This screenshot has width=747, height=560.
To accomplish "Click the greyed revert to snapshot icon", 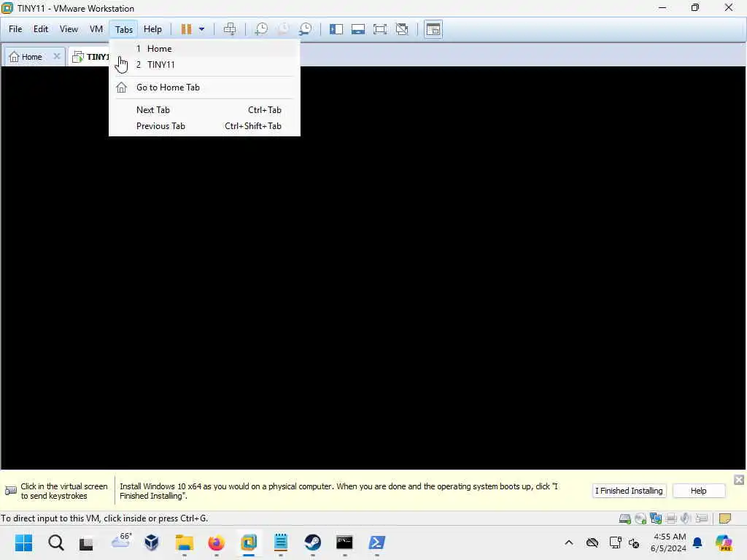I will tap(284, 29).
